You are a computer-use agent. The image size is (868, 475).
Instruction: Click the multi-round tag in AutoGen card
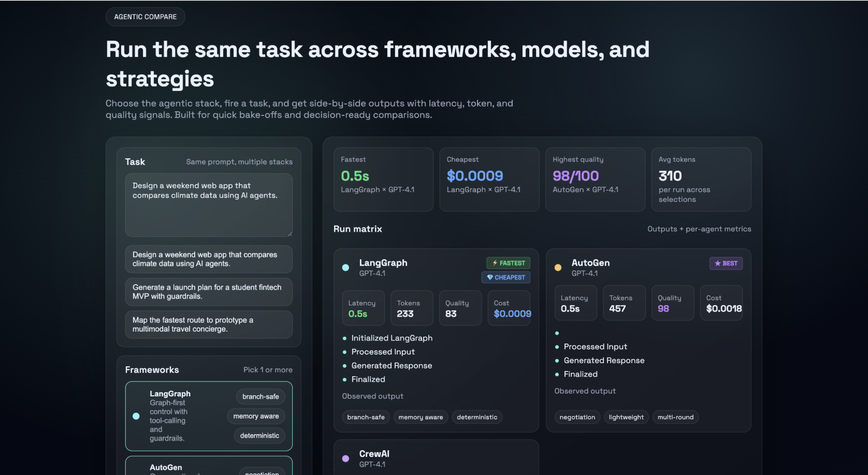675,417
